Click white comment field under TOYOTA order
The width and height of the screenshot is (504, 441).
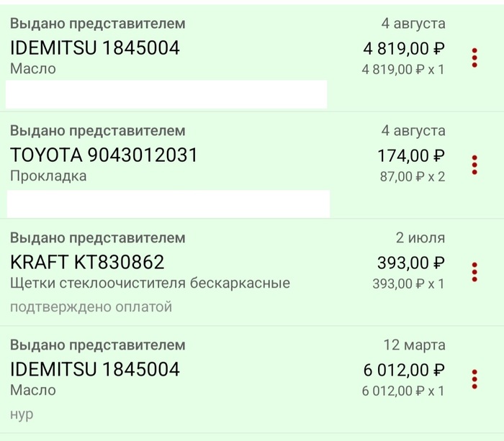(x=168, y=203)
